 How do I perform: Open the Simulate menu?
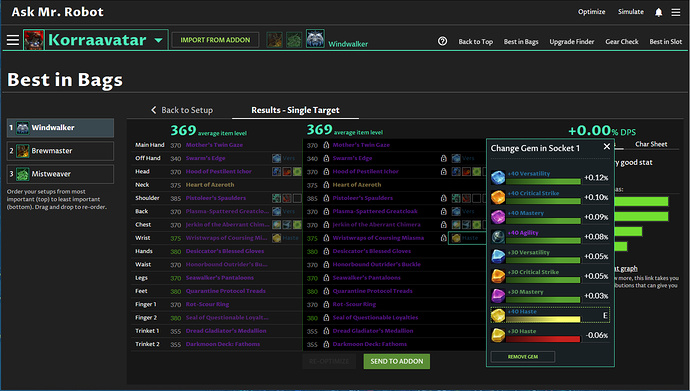[631, 12]
